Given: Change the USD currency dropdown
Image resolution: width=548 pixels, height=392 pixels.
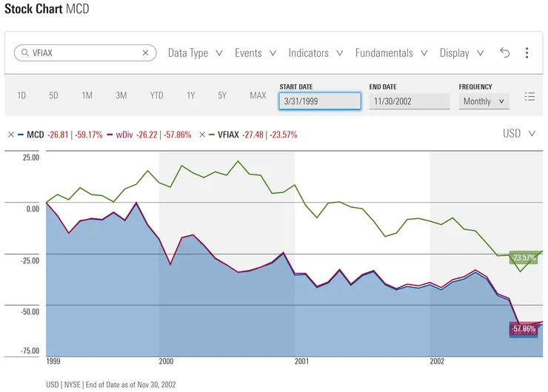Looking at the screenshot, I should click(x=521, y=134).
